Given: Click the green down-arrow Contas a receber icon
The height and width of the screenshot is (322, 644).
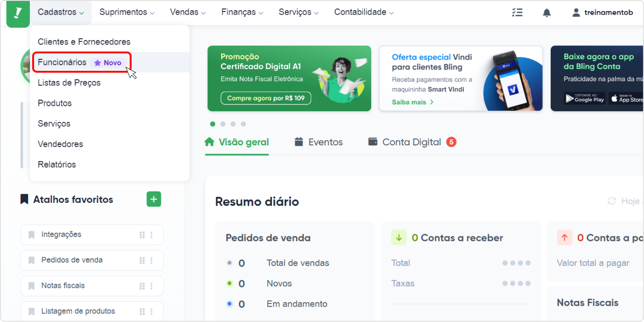Looking at the screenshot, I should [x=399, y=238].
